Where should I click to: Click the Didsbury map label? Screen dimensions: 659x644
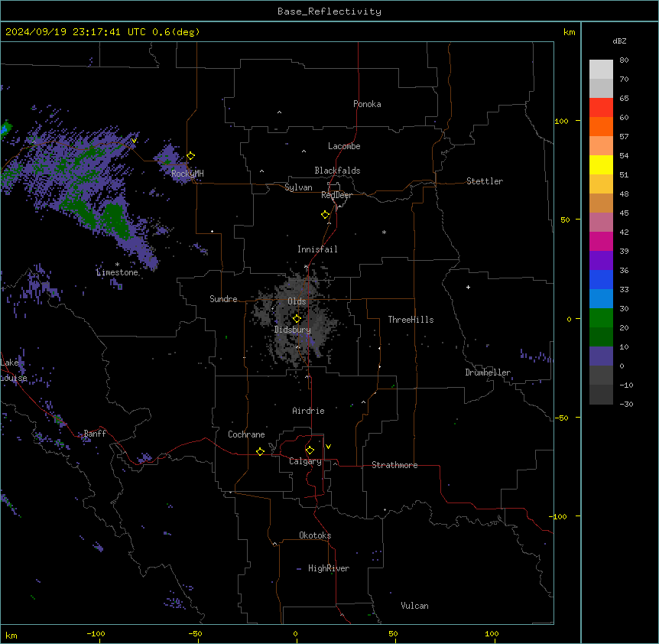292,330
